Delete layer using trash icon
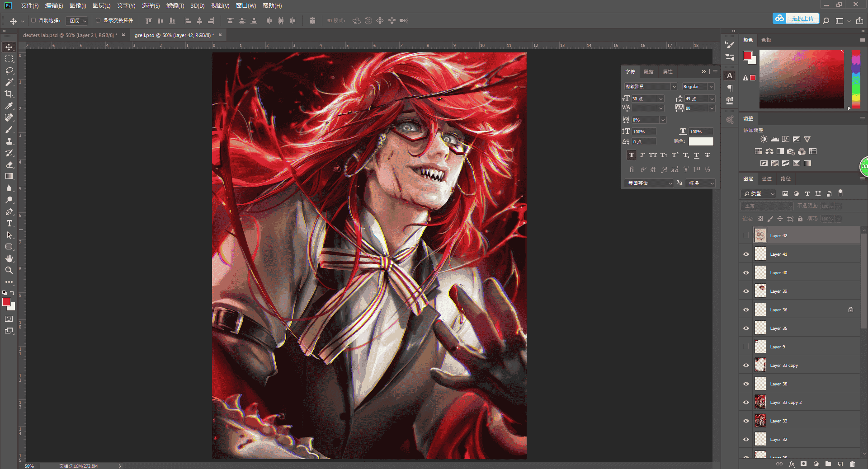Viewport: 868px width, 469px height. tap(852, 464)
